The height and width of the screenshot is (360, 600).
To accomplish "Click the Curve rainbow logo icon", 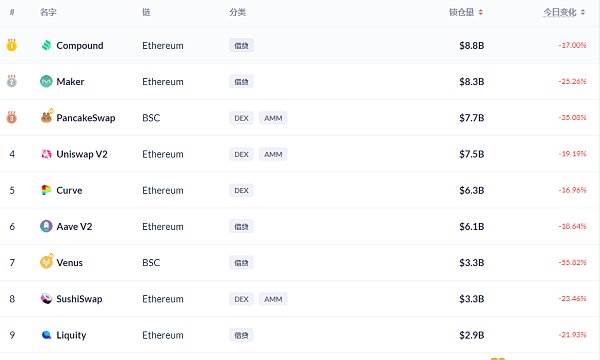I will (46, 190).
